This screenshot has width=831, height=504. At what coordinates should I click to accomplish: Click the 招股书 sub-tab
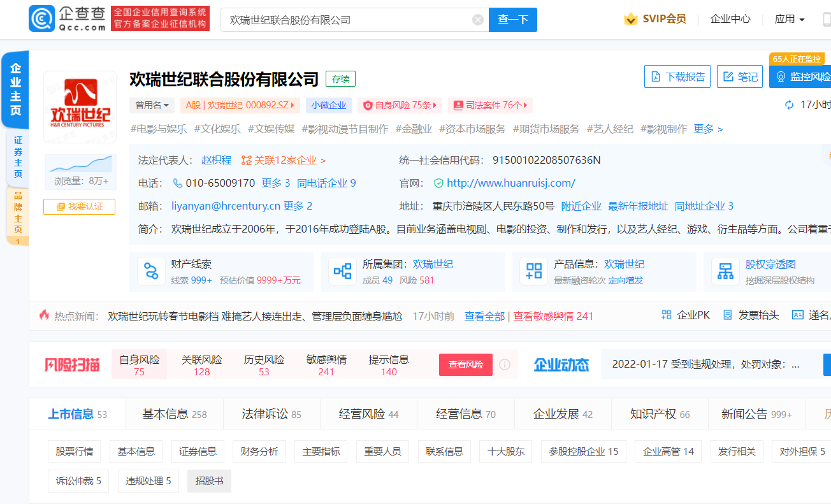click(x=209, y=481)
